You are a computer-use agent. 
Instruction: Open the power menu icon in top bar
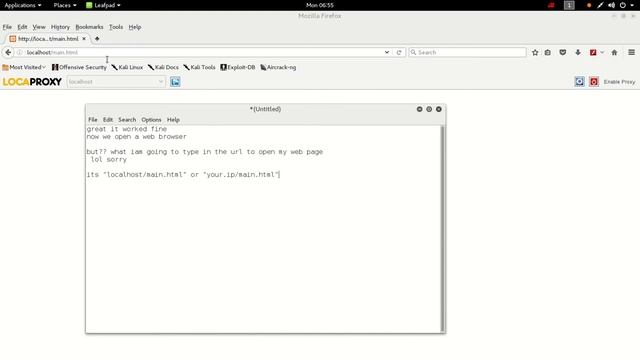tap(622, 5)
